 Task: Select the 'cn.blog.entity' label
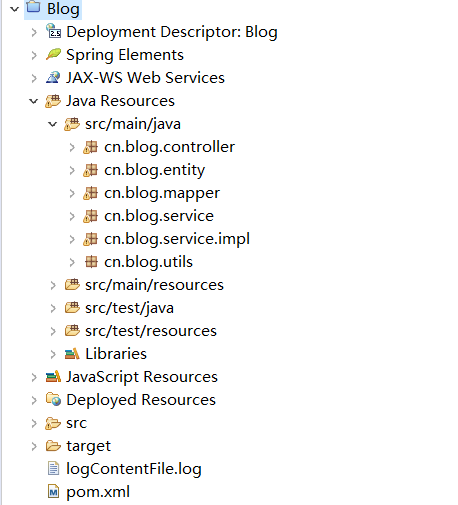tap(154, 170)
